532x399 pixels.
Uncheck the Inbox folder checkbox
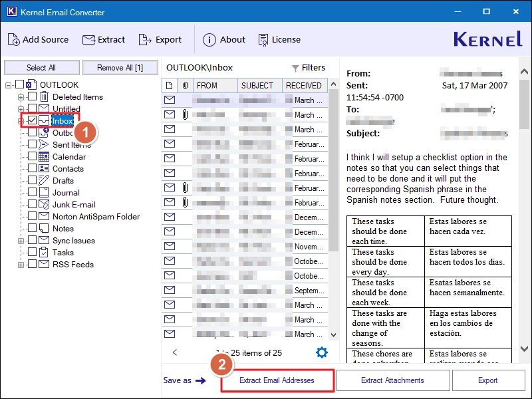32,120
